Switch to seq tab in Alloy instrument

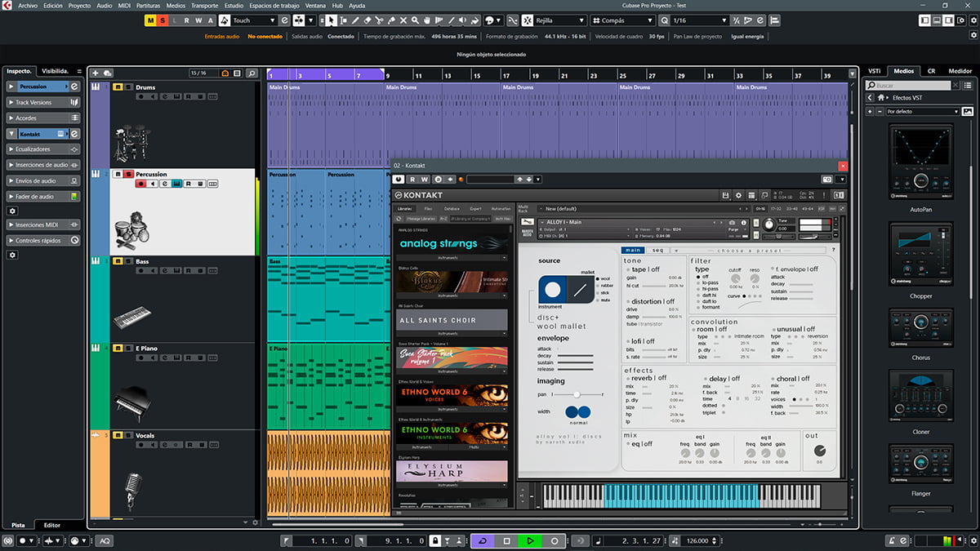click(x=657, y=250)
